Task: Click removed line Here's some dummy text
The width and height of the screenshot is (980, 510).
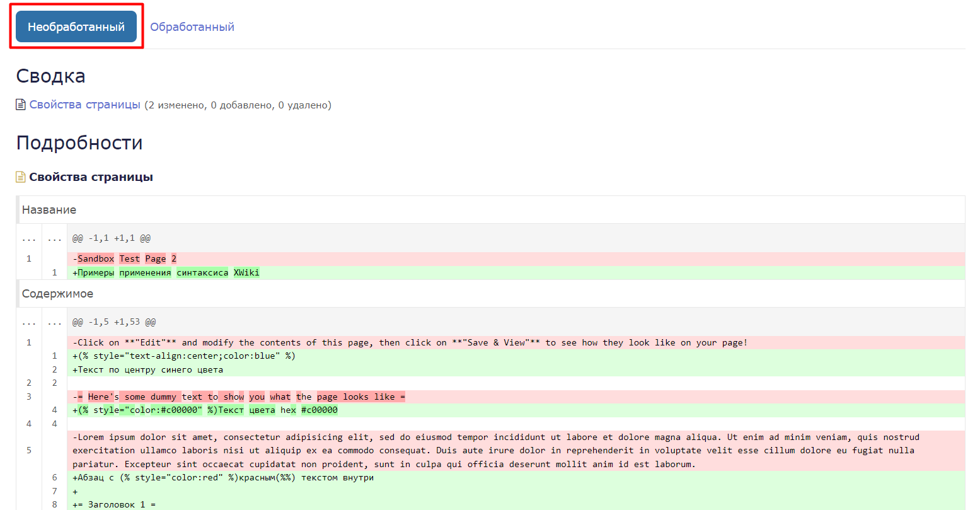Action: [x=516, y=397]
